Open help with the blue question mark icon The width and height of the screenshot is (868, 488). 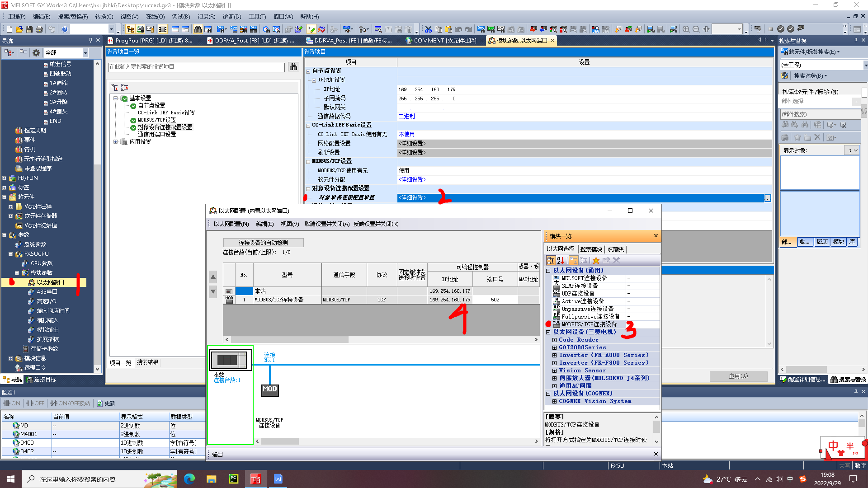(x=65, y=29)
